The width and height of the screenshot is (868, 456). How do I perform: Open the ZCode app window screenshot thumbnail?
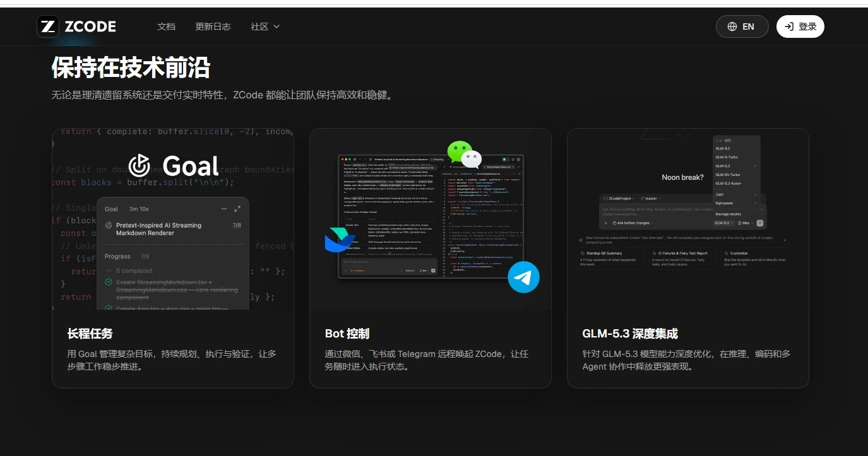click(x=431, y=216)
